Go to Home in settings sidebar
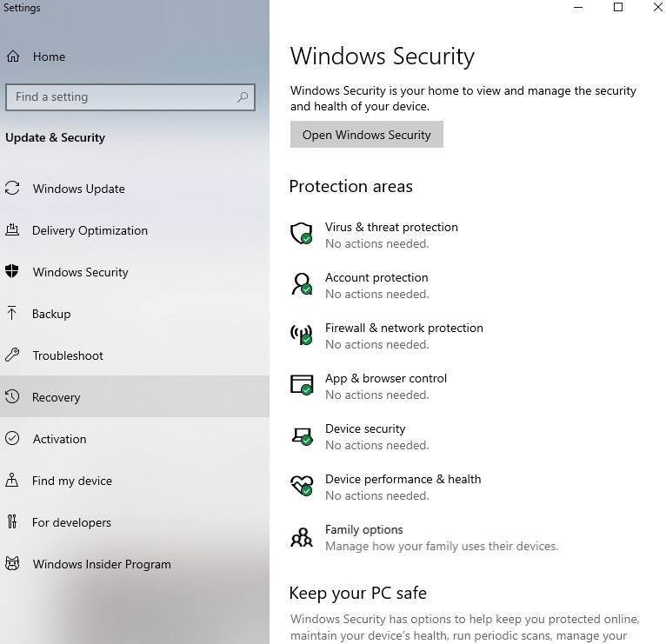 click(x=135, y=56)
